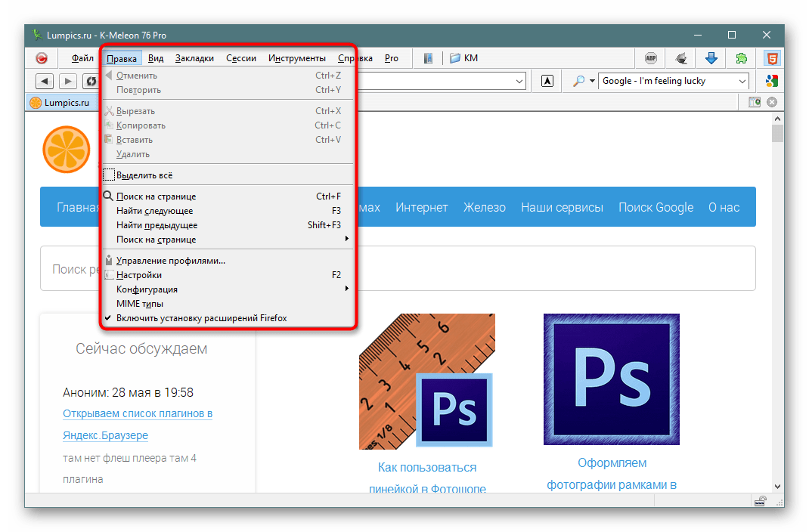Click Аноним: 28 мая в 19:58 text
This screenshot has width=809, height=532.
click(x=128, y=392)
